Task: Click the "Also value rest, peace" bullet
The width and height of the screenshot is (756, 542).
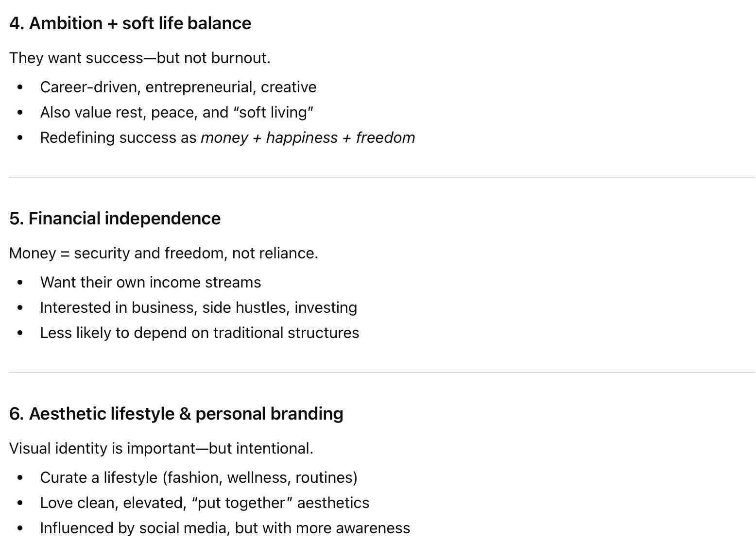Action: pos(176,112)
